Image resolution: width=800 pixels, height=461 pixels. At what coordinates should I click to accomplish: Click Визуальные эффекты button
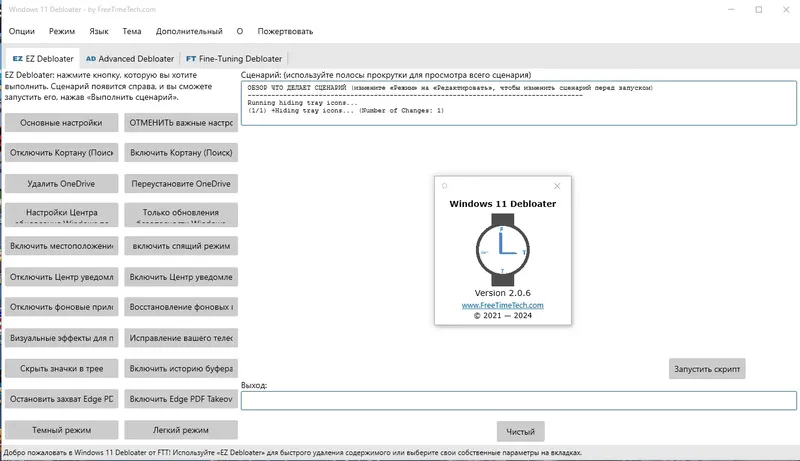pos(61,338)
